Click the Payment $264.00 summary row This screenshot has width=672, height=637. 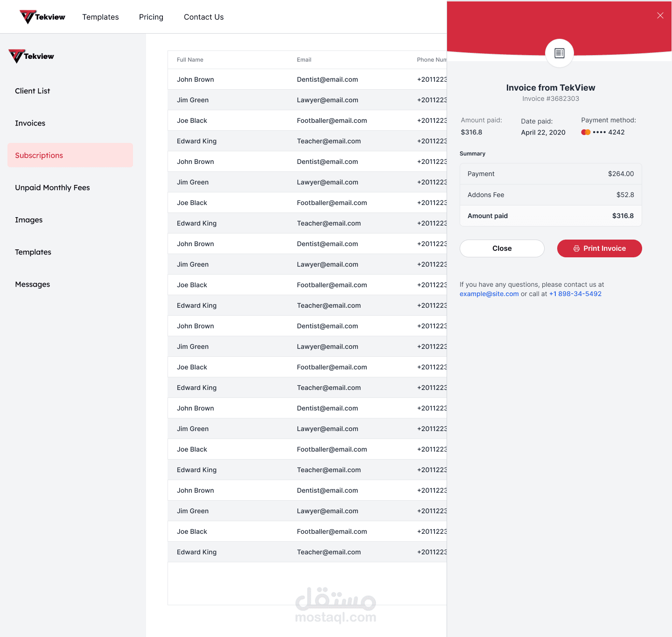(551, 174)
